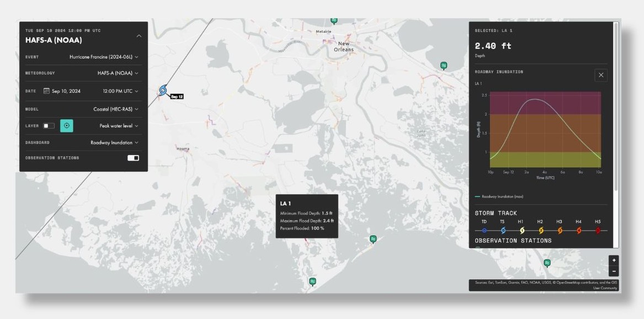Screen dimensions: 644x319
Task: Open the Event dropdown Hurricane Francine
Action: point(104,57)
